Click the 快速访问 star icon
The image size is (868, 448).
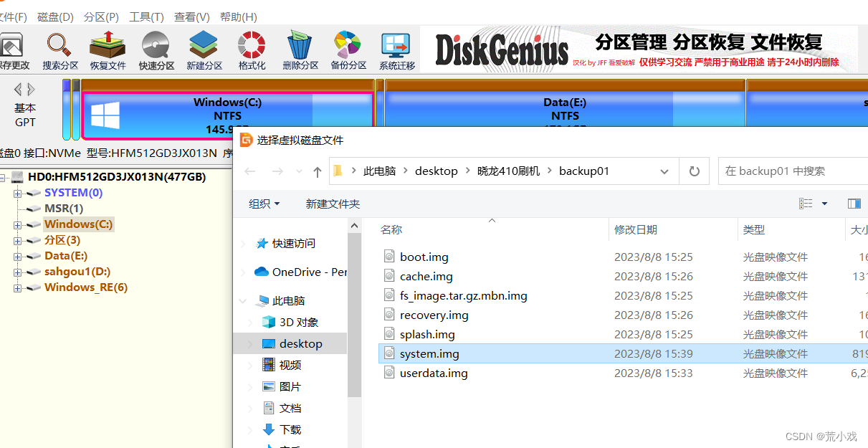point(262,243)
